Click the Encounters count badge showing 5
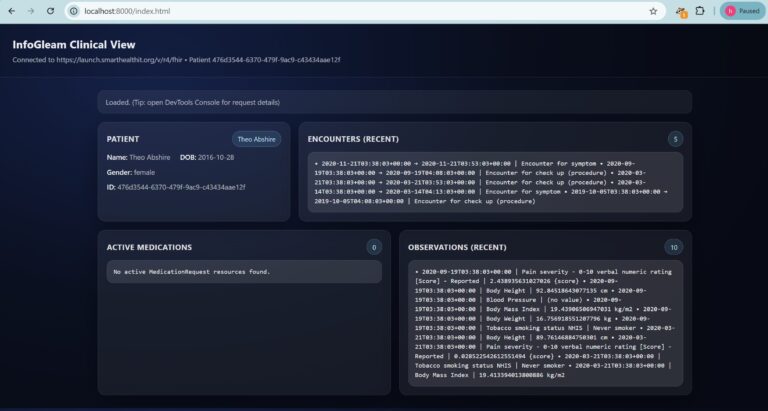 tap(675, 139)
